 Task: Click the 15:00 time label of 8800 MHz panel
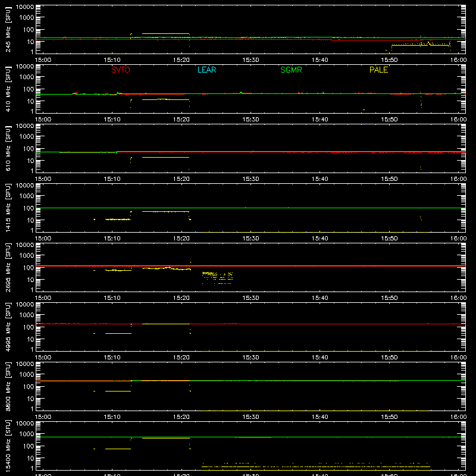point(43,417)
